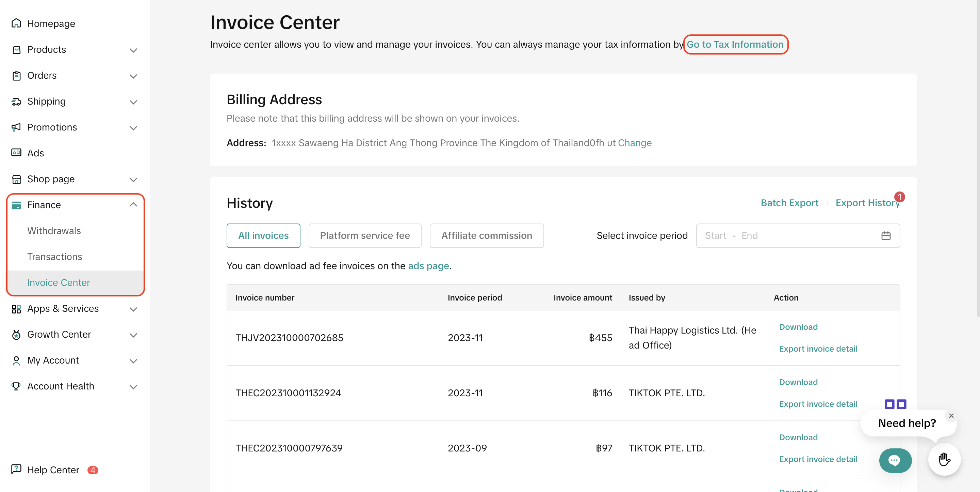Click the Homepage house icon
Image resolution: width=980 pixels, height=492 pixels.
click(x=16, y=24)
